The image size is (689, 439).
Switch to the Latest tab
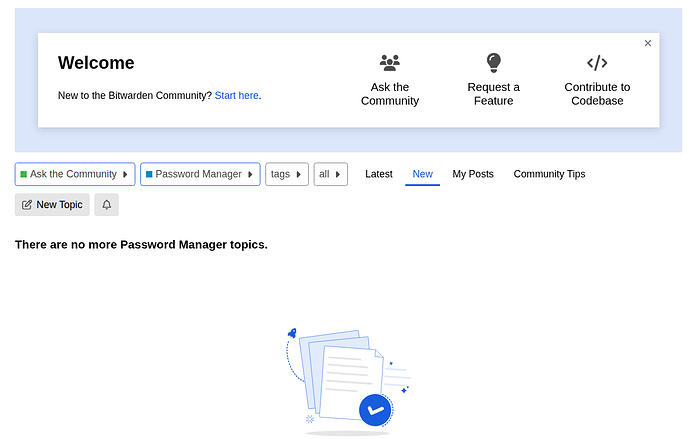(379, 174)
